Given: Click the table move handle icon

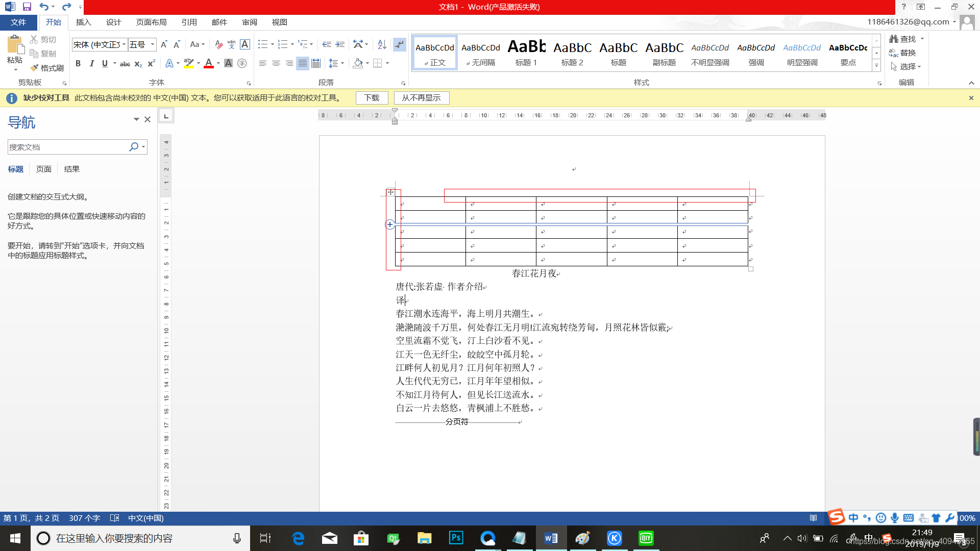Looking at the screenshot, I should click(390, 192).
